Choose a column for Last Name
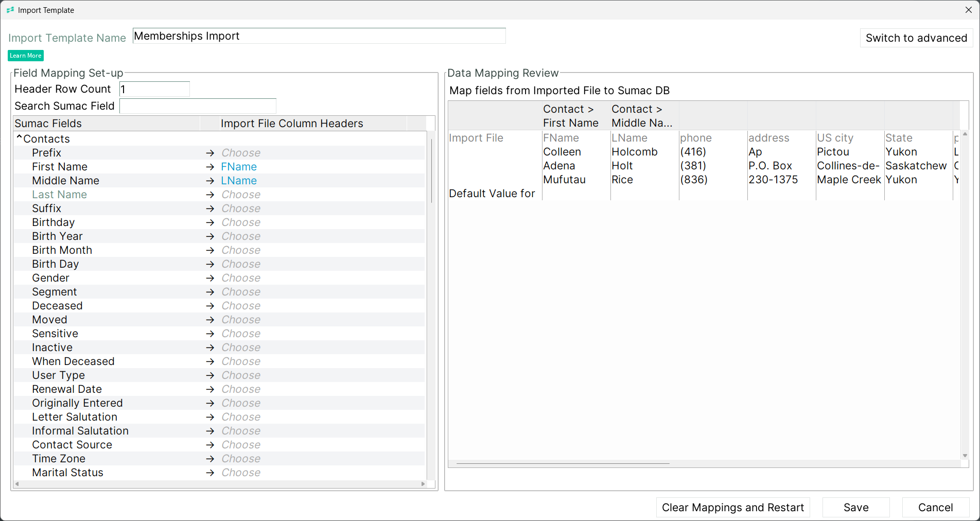 [x=241, y=195]
